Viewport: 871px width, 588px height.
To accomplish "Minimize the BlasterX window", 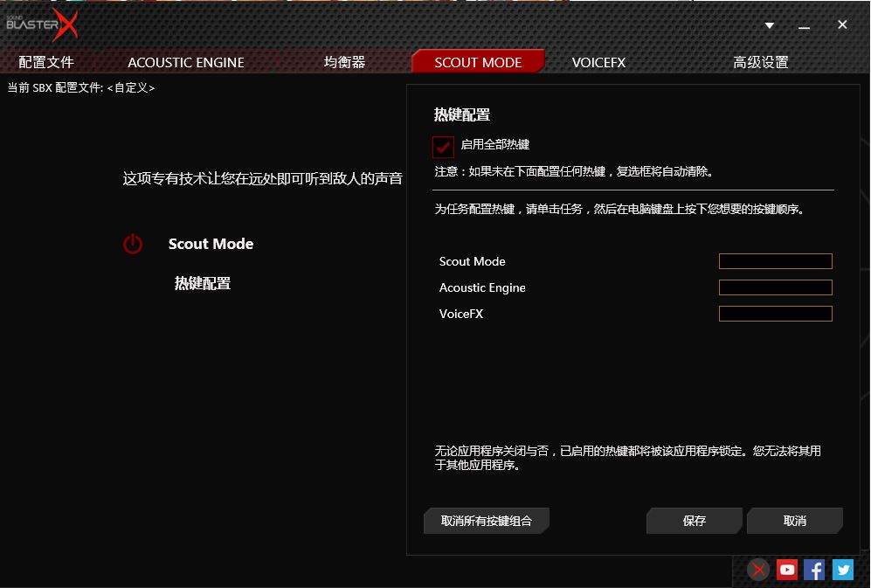I will click(x=804, y=26).
